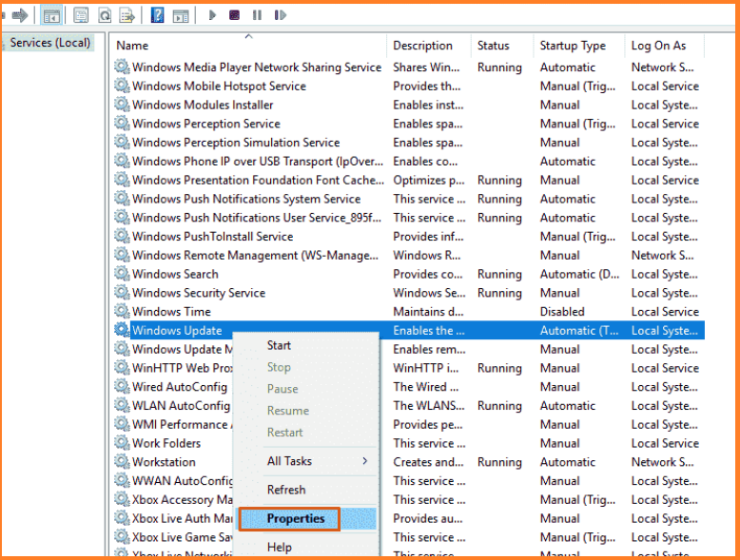Click gear icon beside Workstation
Viewport: 740px width, 560px height.
point(122,462)
